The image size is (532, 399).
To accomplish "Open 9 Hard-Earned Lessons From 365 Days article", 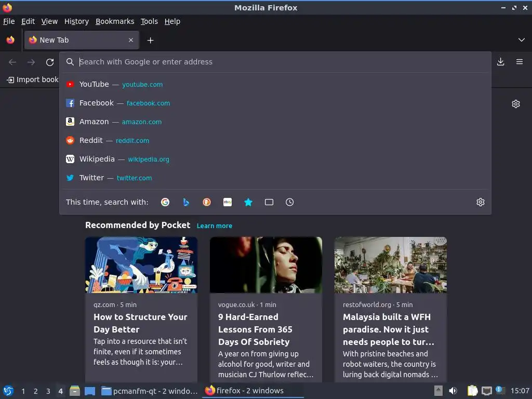I will (255, 329).
